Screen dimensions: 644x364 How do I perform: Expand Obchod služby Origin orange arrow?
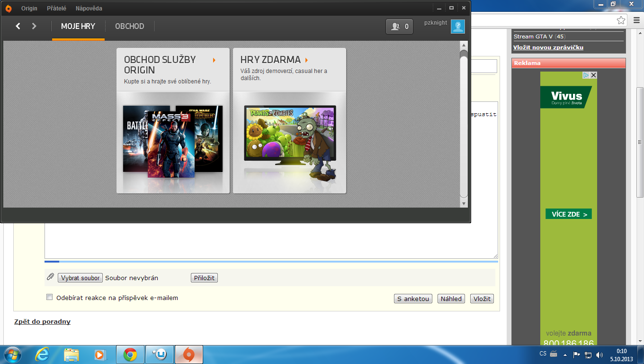pyautogui.click(x=214, y=60)
